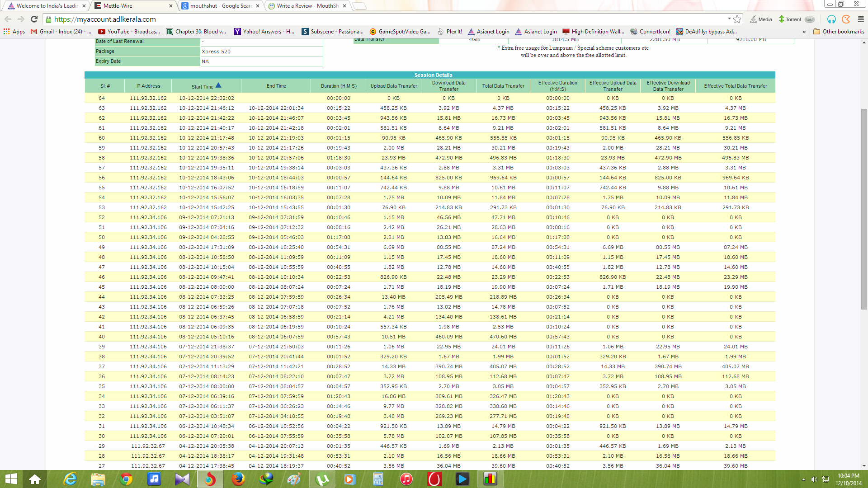Open Opera from taskbar

coord(434,479)
